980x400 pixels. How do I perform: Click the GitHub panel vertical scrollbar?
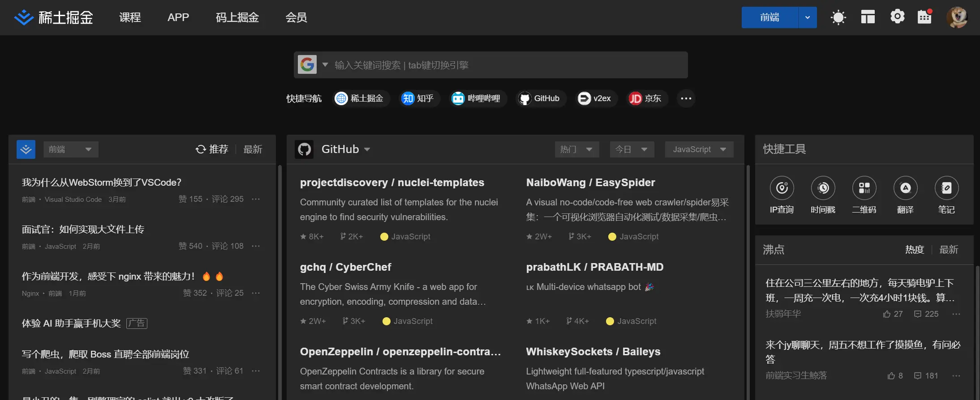[x=748, y=282]
